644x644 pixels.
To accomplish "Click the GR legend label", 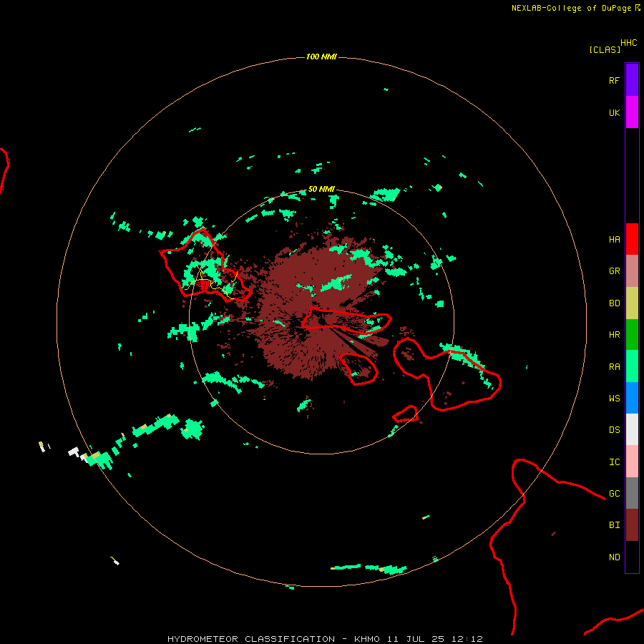I will (614, 271).
